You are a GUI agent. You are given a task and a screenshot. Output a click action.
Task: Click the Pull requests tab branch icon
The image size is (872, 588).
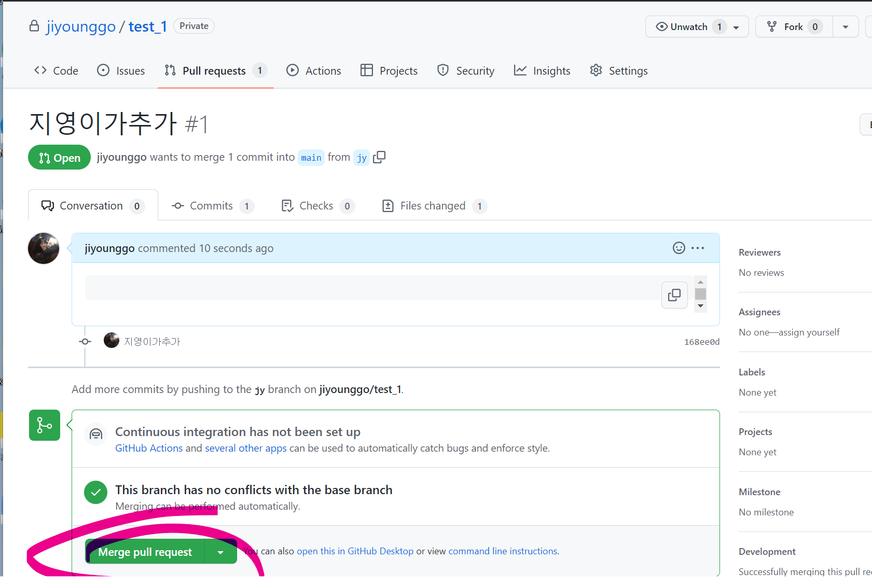click(170, 70)
